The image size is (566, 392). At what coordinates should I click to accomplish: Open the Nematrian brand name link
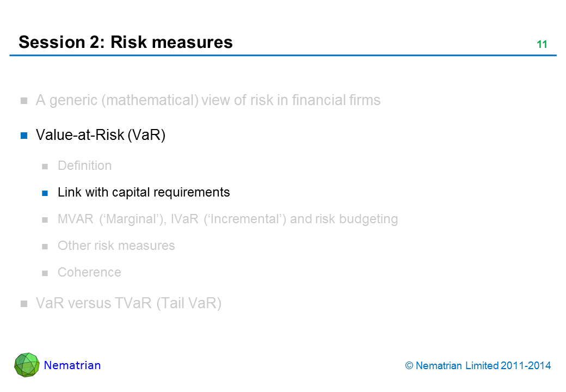pos(72,365)
